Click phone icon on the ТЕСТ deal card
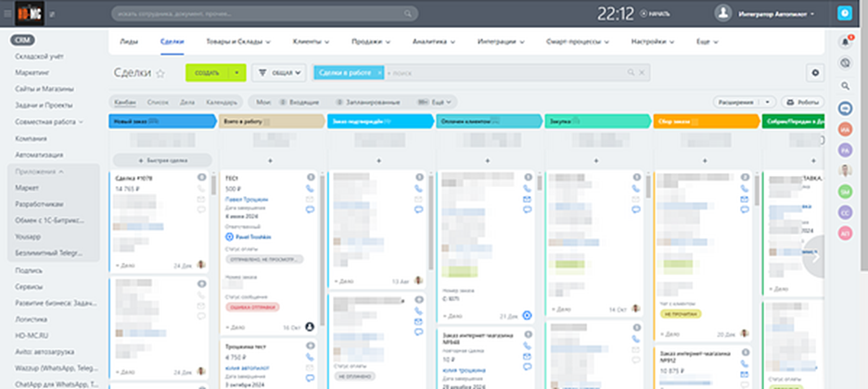Viewport: 868px width, 389px height. pyautogui.click(x=310, y=188)
